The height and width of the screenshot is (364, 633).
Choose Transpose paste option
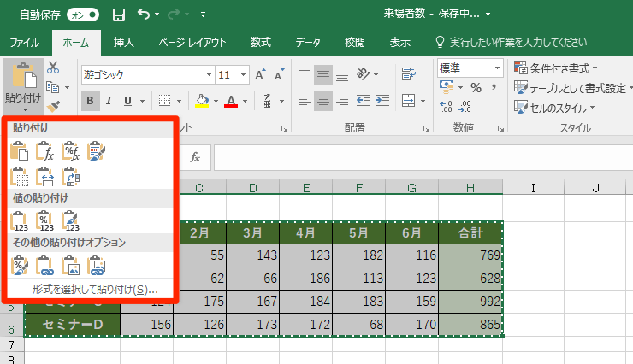71,177
